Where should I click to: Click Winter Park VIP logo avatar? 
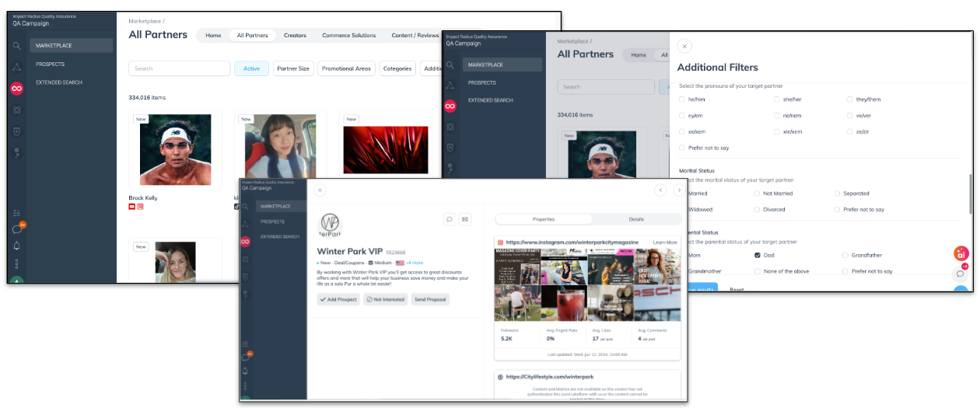tap(330, 225)
